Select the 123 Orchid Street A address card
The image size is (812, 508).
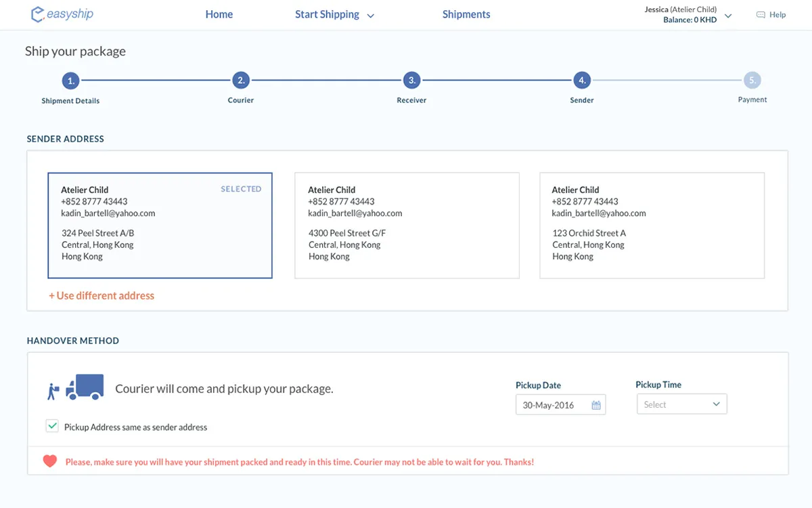point(652,226)
